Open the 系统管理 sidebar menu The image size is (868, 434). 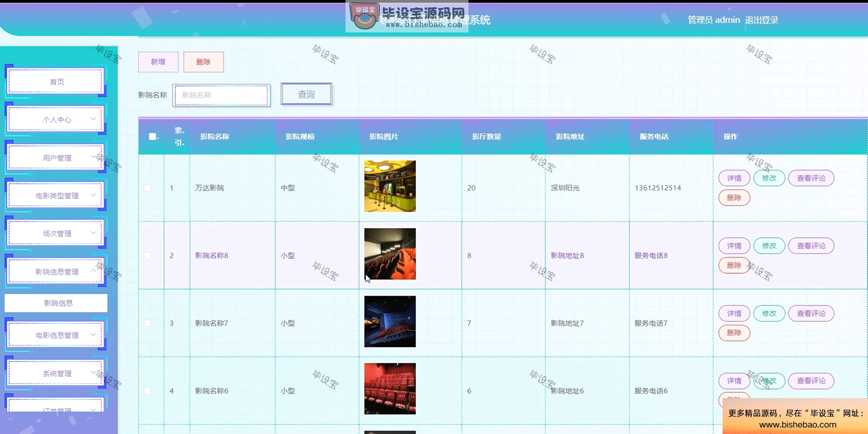56,373
